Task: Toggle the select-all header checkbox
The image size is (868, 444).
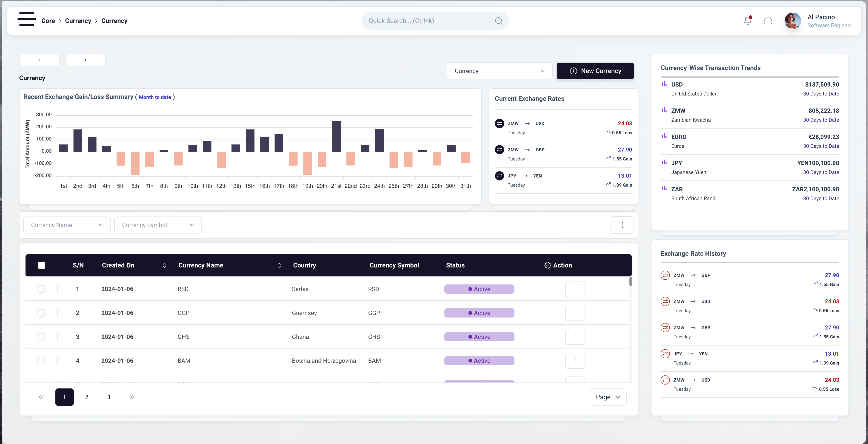Action: tap(41, 265)
